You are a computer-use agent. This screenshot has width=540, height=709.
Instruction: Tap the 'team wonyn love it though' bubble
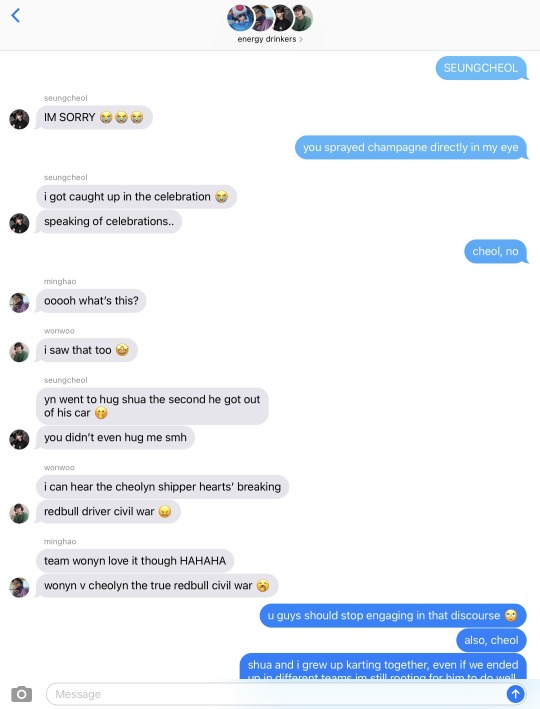135,561
